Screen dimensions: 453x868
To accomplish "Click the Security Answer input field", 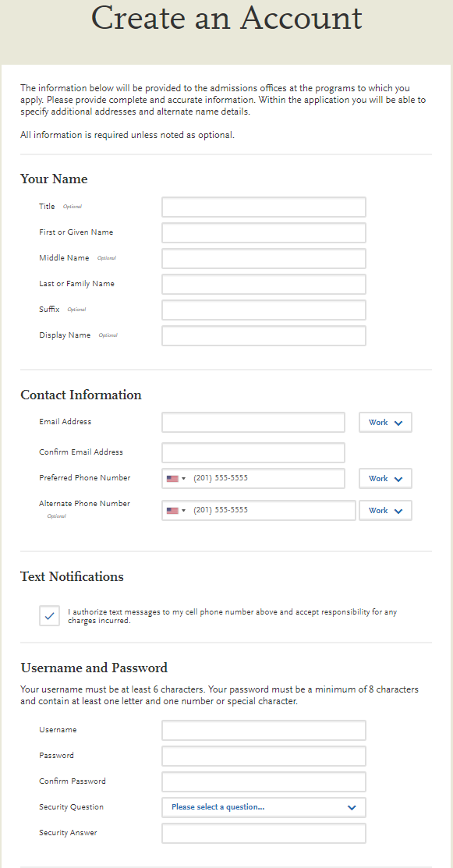I will (264, 833).
